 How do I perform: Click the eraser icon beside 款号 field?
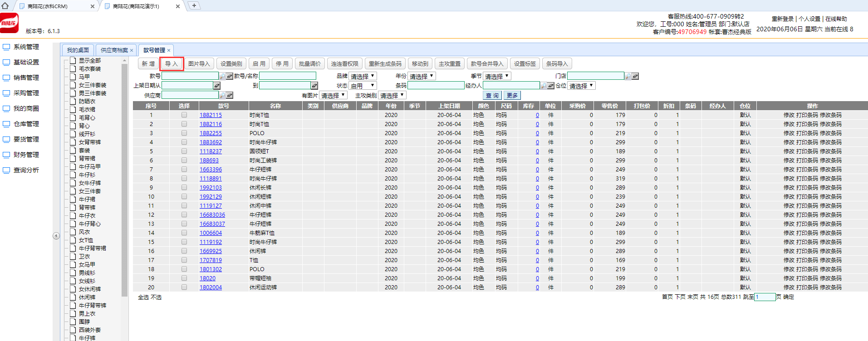point(230,76)
